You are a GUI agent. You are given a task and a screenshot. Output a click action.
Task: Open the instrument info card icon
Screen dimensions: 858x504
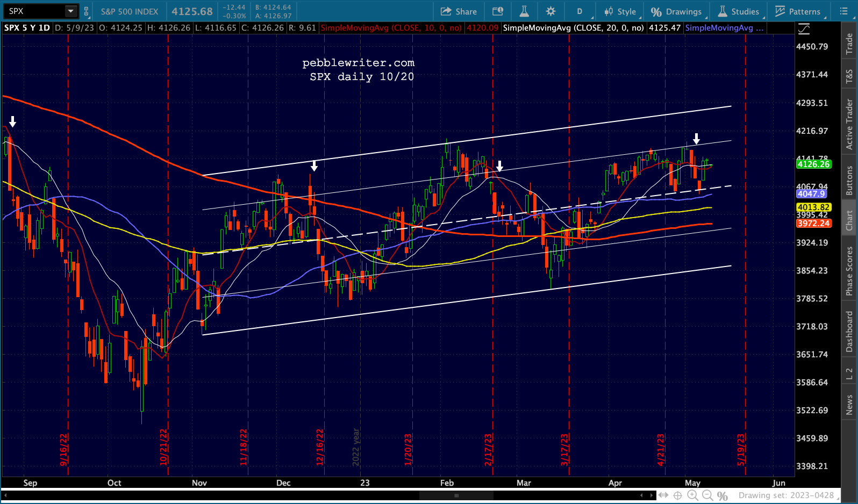498,11
